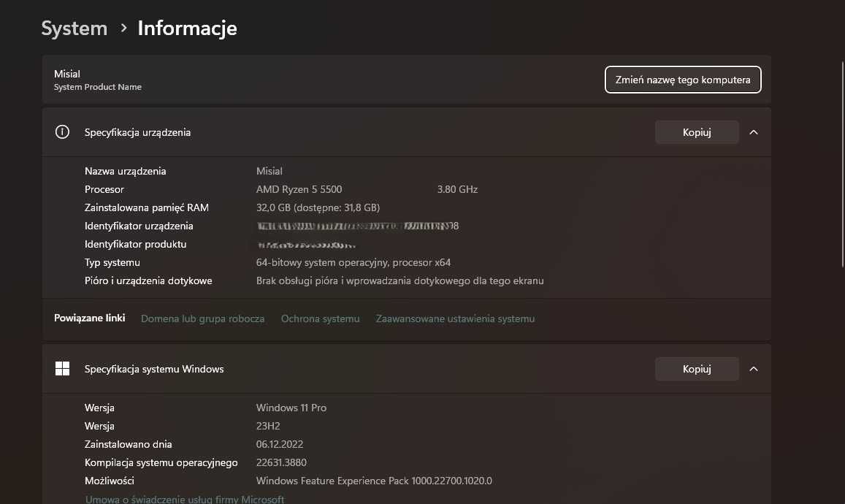Open Domena lub grupa robocza link

coord(202,318)
